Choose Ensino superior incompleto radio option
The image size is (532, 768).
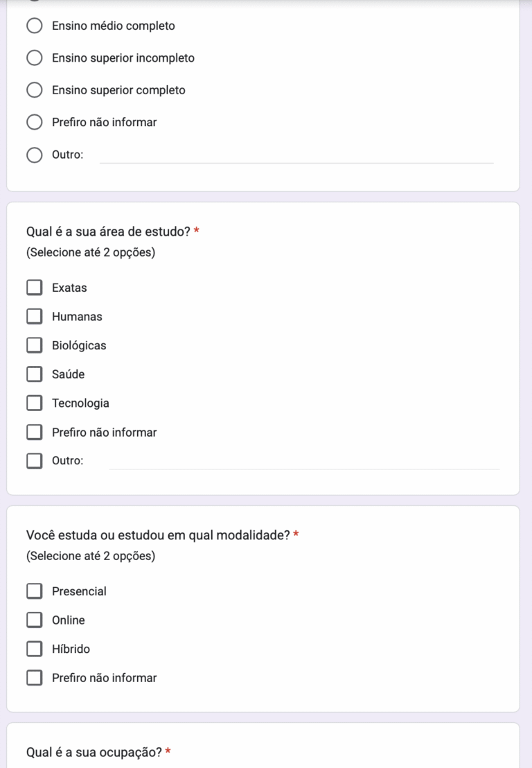point(34,58)
